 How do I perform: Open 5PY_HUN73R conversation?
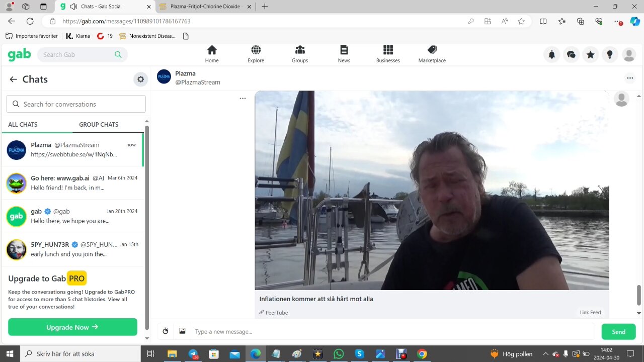click(73, 249)
